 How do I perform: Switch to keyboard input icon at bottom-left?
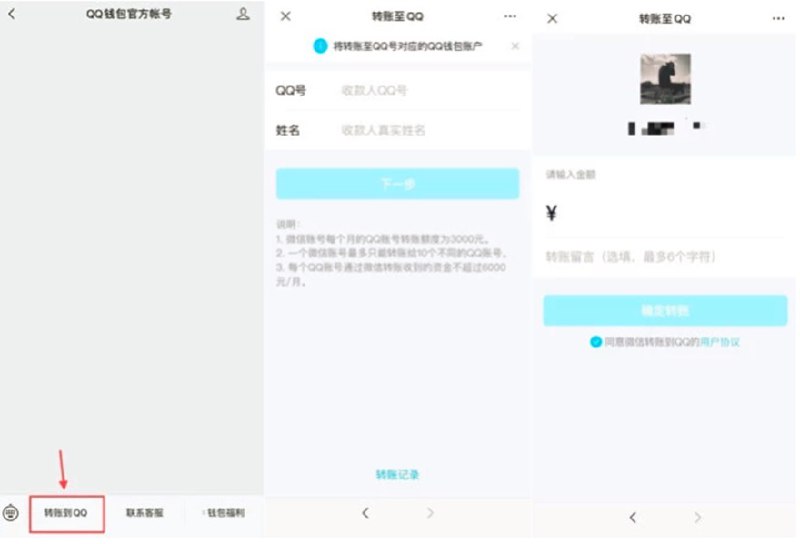click(12, 513)
